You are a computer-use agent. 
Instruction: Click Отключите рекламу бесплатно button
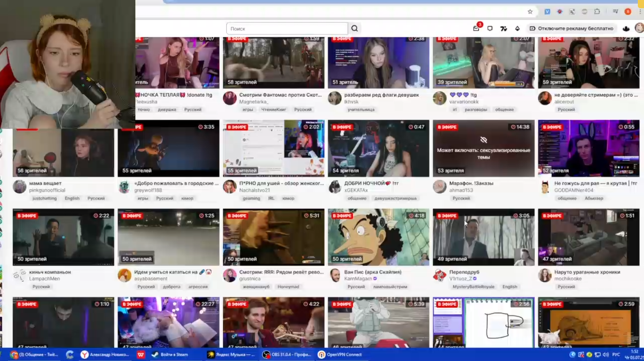pos(572,28)
